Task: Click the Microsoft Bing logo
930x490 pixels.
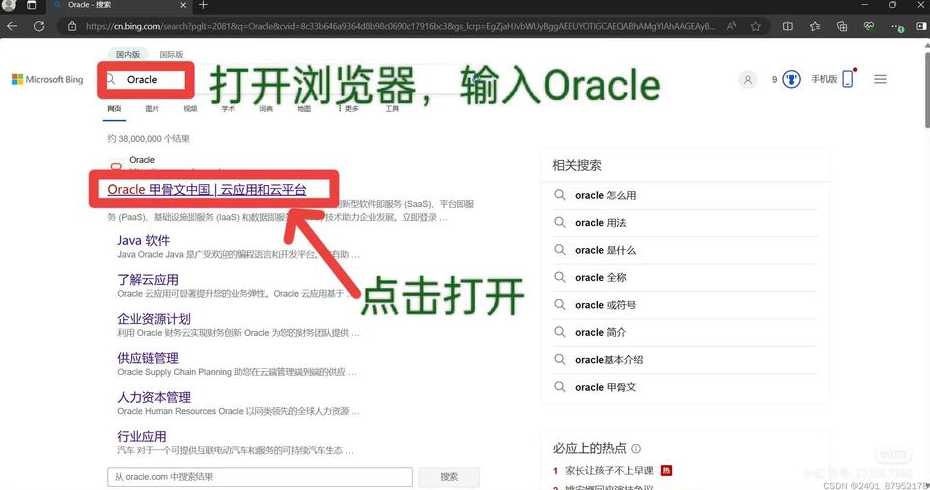Action: click(47, 79)
